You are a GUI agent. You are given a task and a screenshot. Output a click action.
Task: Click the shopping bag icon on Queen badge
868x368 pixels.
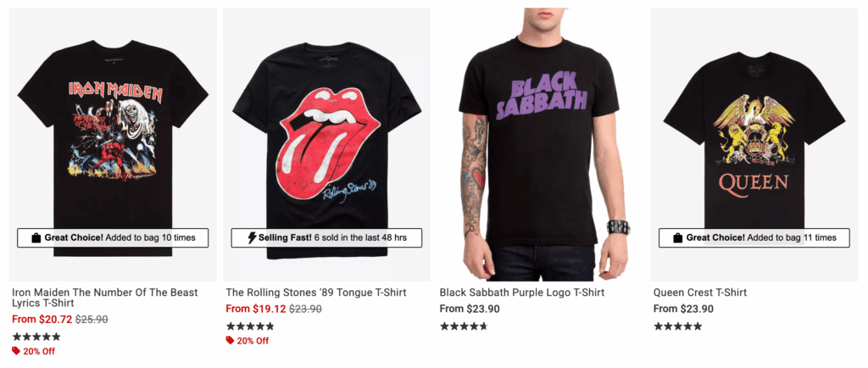click(677, 238)
